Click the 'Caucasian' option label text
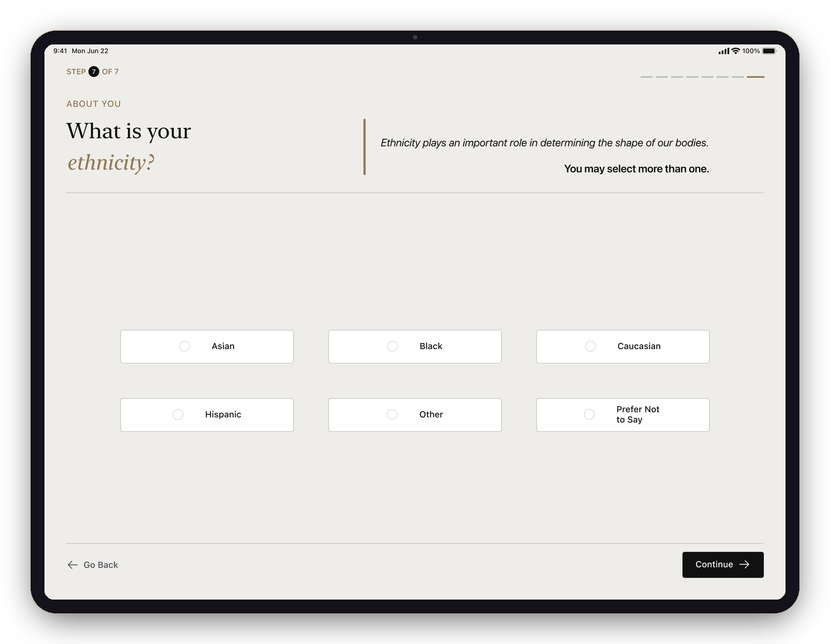The height and width of the screenshot is (644, 830). [x=639, y=346]
